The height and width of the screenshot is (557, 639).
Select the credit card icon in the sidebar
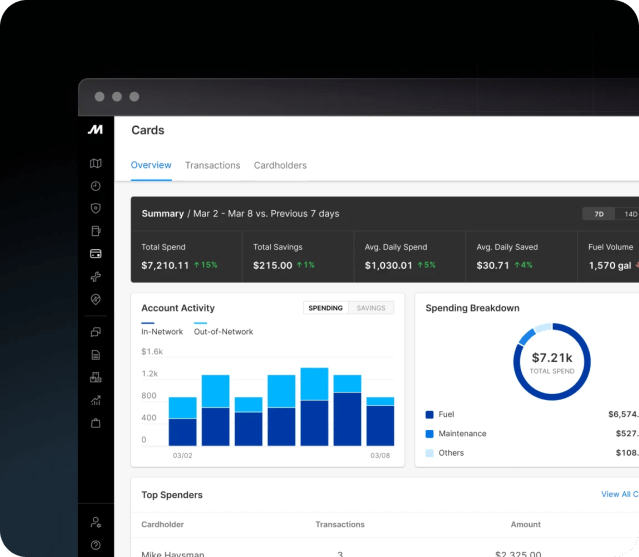pos(96,254)
